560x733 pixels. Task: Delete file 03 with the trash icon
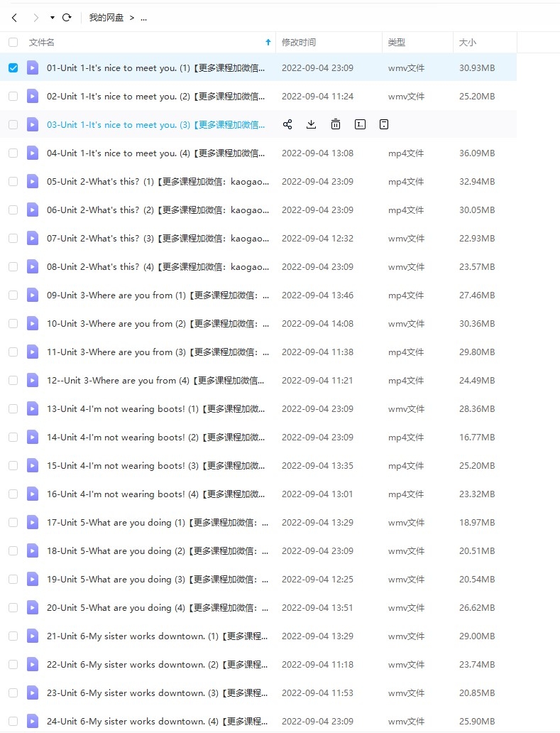336,124
